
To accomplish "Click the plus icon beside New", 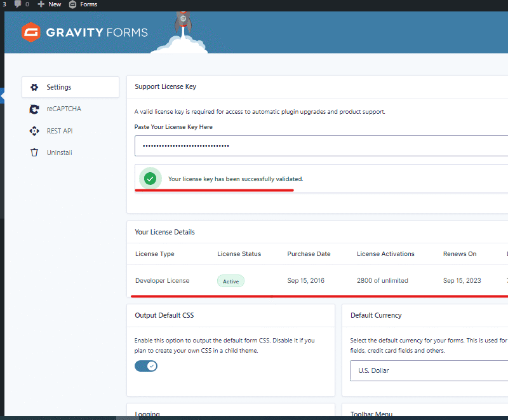I will pos(41,4).
